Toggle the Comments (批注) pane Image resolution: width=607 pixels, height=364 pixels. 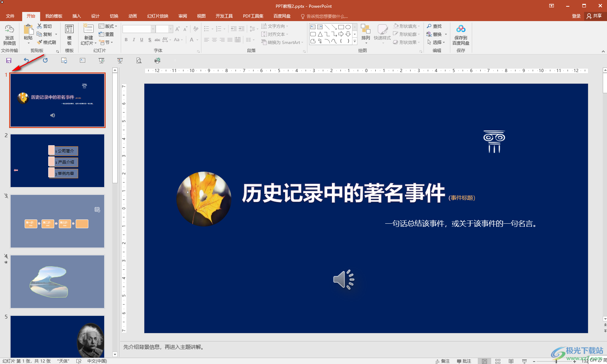[x=464, y=361]
